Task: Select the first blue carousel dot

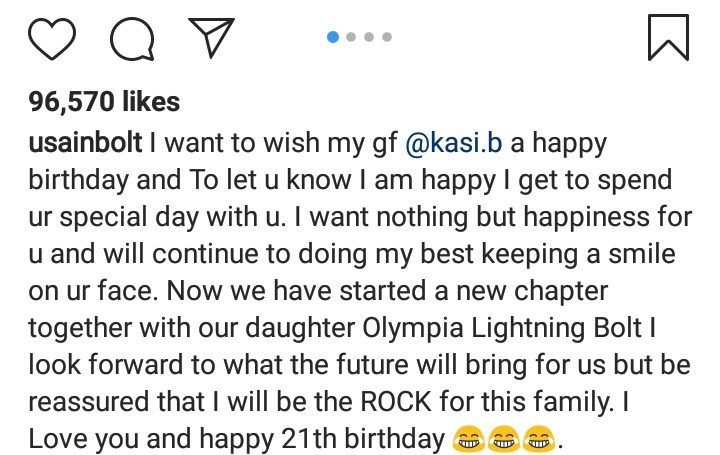Action: [334, 37]
